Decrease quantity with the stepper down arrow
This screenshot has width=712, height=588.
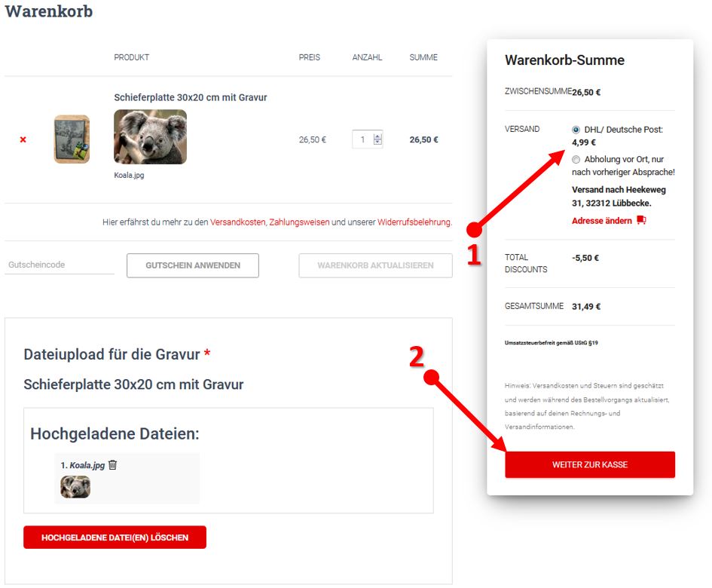click(377, 142)
